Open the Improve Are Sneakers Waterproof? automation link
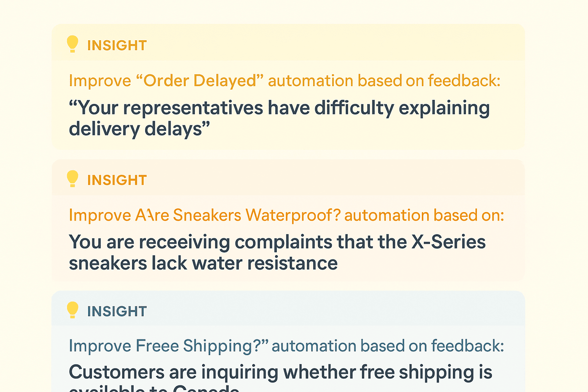The image size is (588, 392). point(286,215)
